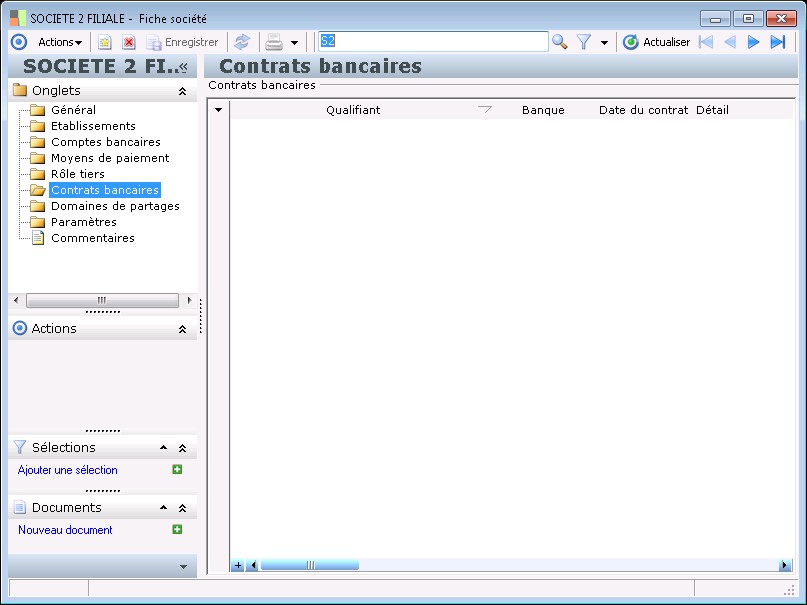This screenshot has height=605, width=807.
Task: Click the plus button to add a grid row
Action: 238,565
